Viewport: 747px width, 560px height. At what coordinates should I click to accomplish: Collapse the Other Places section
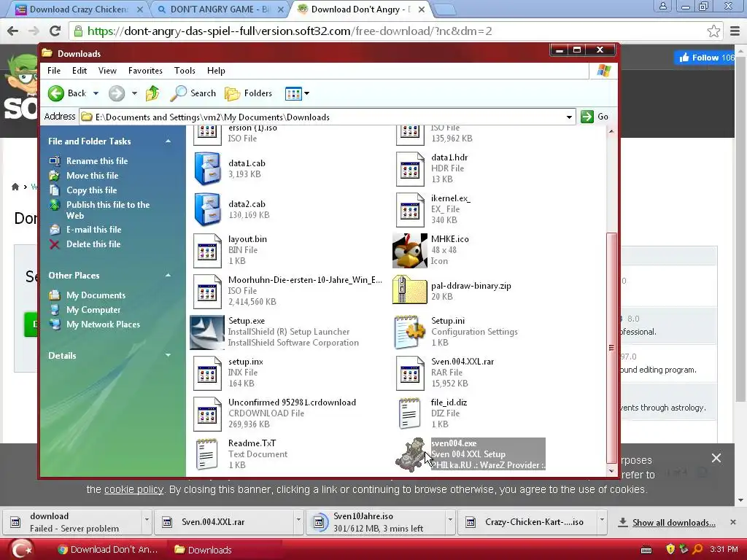pos(169,275)
